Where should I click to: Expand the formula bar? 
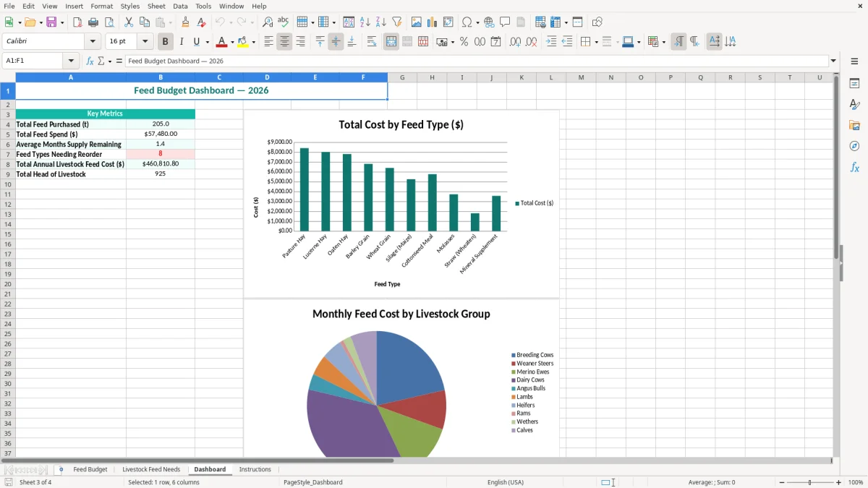click(833, 61)
